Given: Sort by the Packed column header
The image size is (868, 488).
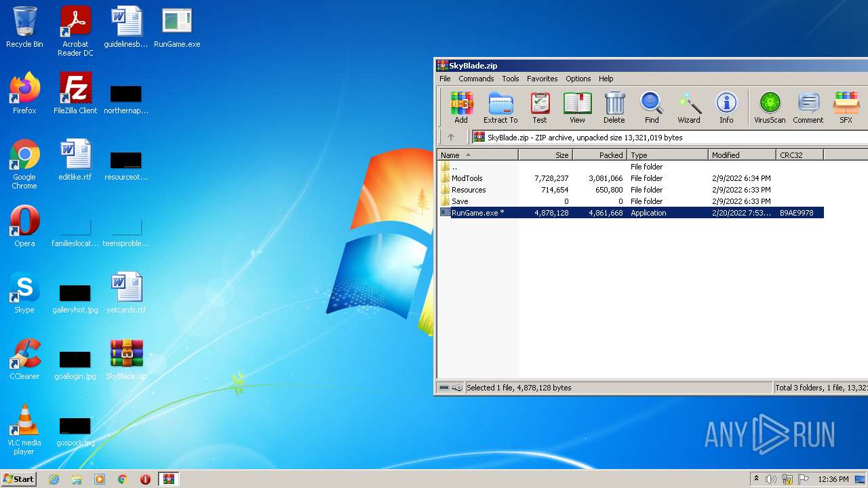Looking at the screenshot, I should click(600, 155).
